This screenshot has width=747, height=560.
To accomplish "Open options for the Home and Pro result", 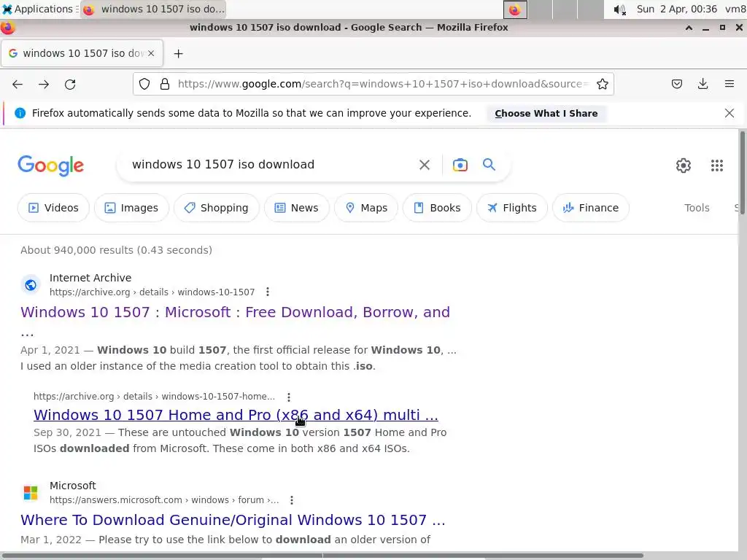I will 289,397.
